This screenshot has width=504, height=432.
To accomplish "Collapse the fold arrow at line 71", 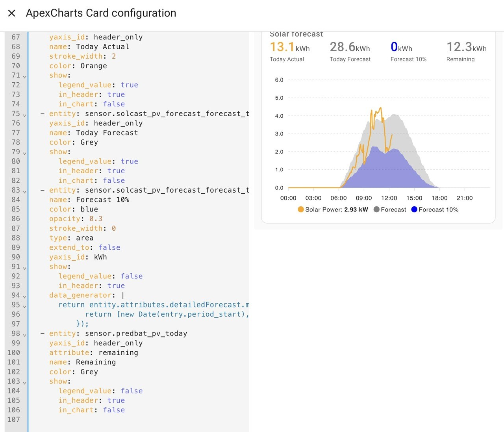I will tap(24, 76).
